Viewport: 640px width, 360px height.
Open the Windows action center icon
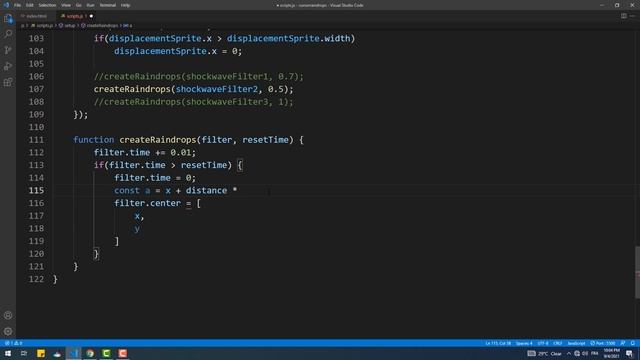click(x=629, y=353)
